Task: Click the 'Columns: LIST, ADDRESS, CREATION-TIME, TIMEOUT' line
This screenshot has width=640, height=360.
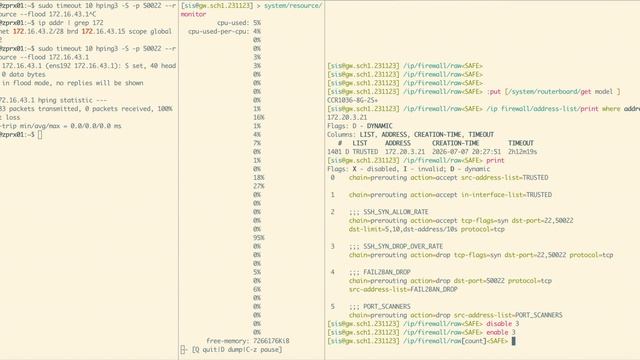Action: point(410,134)
